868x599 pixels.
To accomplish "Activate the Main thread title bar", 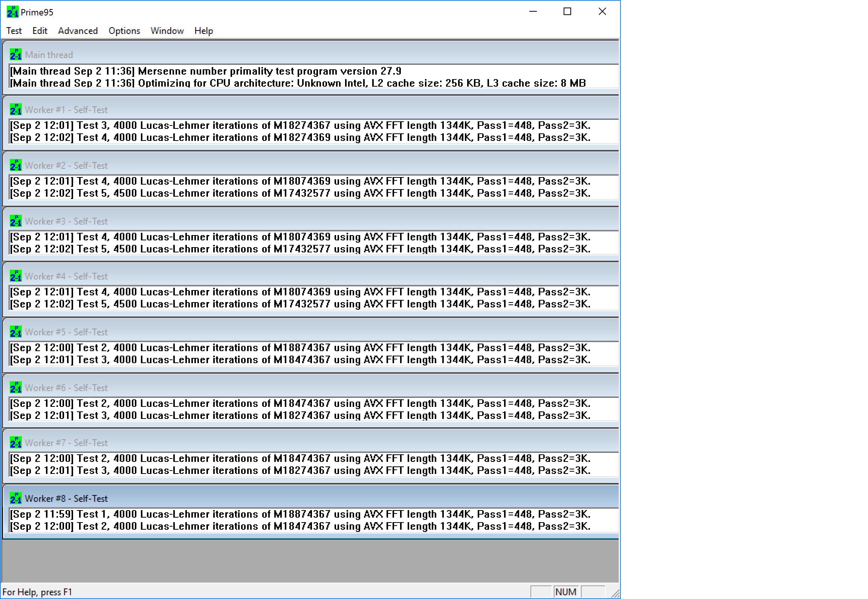I will click(x=310, y=53).
